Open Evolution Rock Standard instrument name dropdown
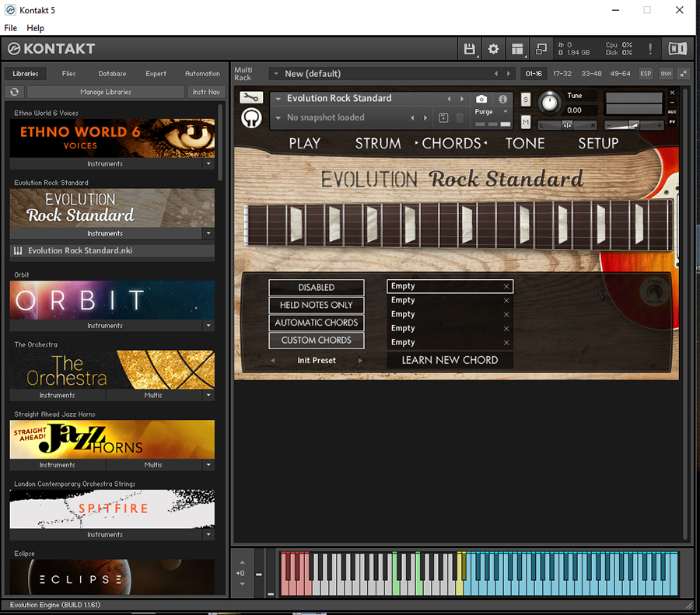This screenshot has width=700, height=615. 278,99
